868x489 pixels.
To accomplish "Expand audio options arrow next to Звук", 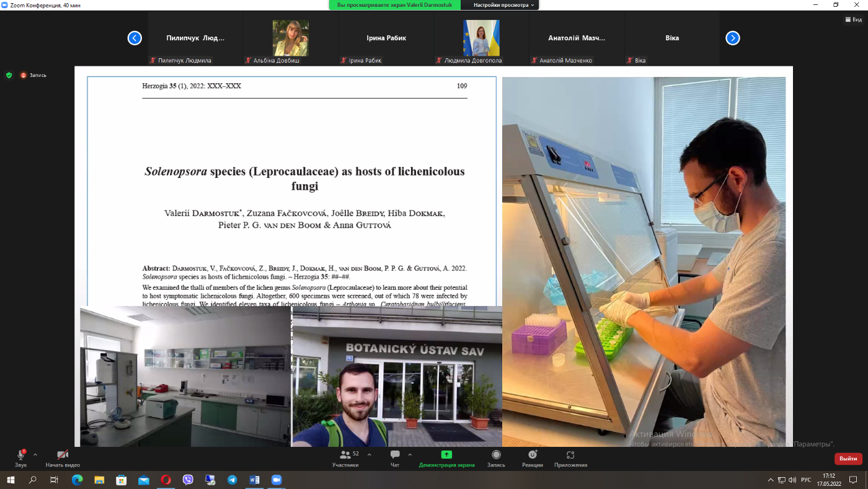I will click(x=35, y=454).
